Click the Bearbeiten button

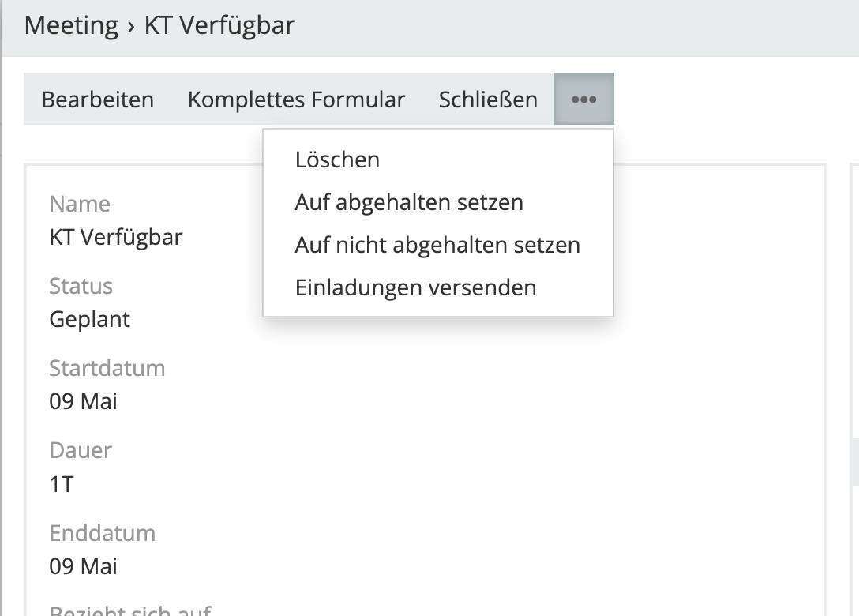point(98,100)
